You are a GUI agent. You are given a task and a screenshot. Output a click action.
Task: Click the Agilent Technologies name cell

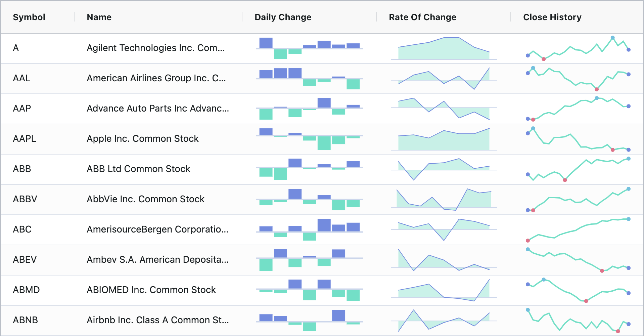tap(155, 48)
